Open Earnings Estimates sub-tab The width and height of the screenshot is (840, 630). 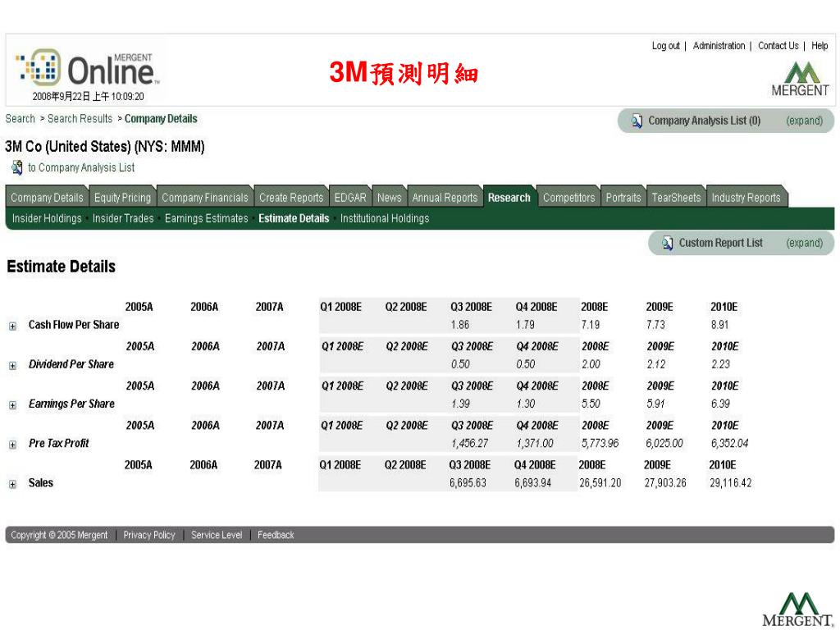207,218
